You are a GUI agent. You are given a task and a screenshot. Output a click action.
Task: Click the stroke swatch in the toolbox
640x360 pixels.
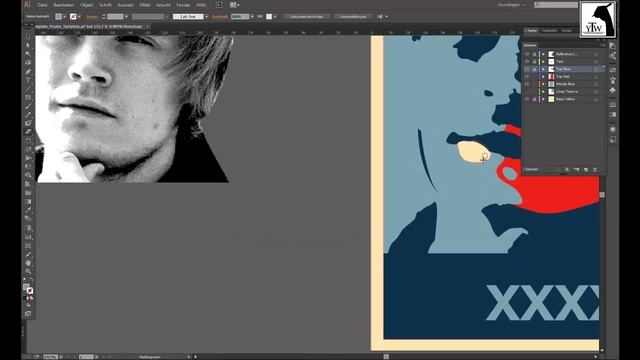[30, 291]
